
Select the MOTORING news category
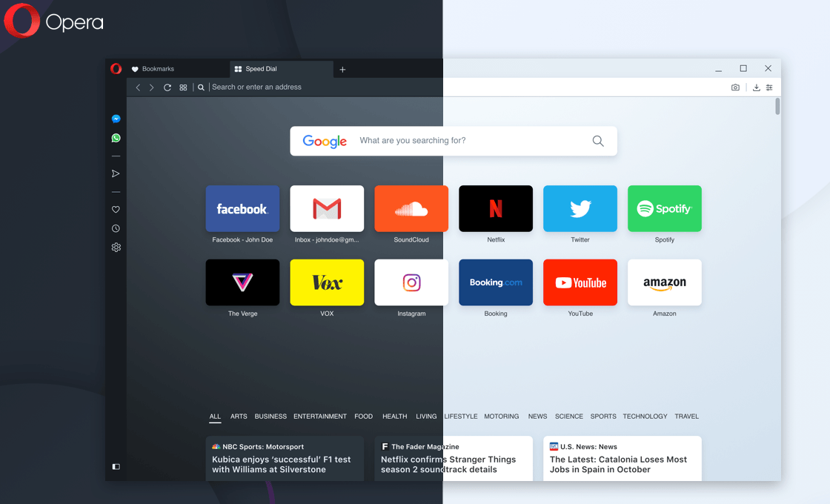(x=501, y=417)
